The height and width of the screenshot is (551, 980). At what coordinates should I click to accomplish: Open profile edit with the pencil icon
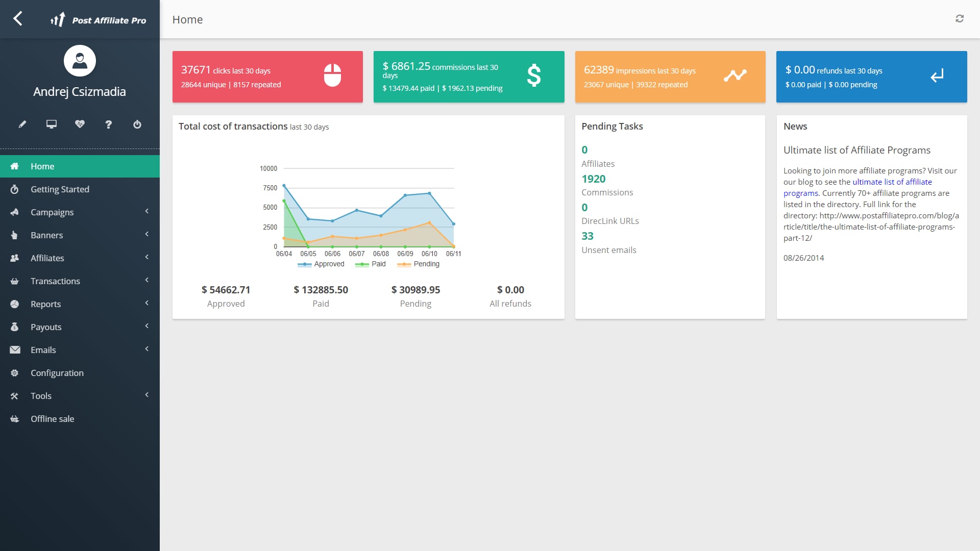[22, 124]
